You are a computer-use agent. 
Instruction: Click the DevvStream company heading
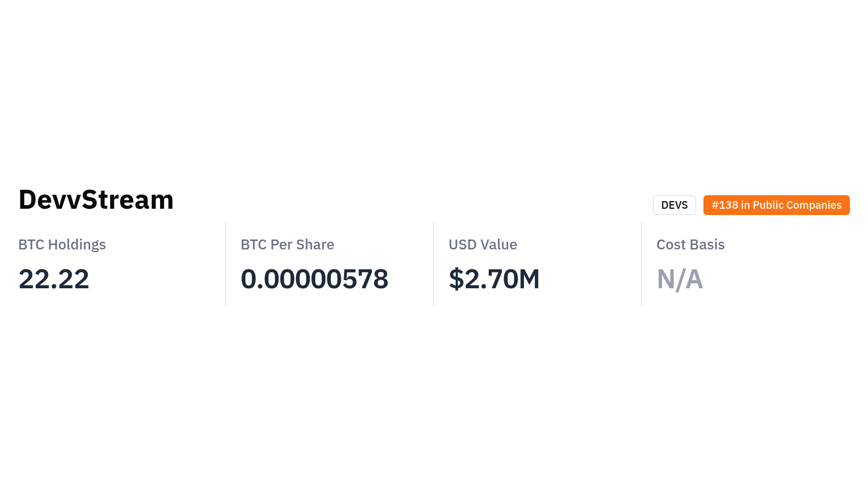pos(96,200)
